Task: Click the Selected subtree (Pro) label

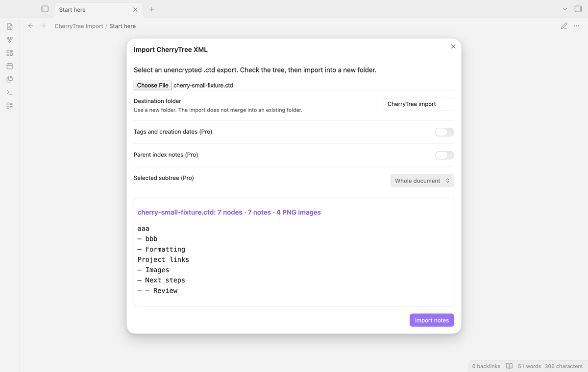Action: click(164, 178)
